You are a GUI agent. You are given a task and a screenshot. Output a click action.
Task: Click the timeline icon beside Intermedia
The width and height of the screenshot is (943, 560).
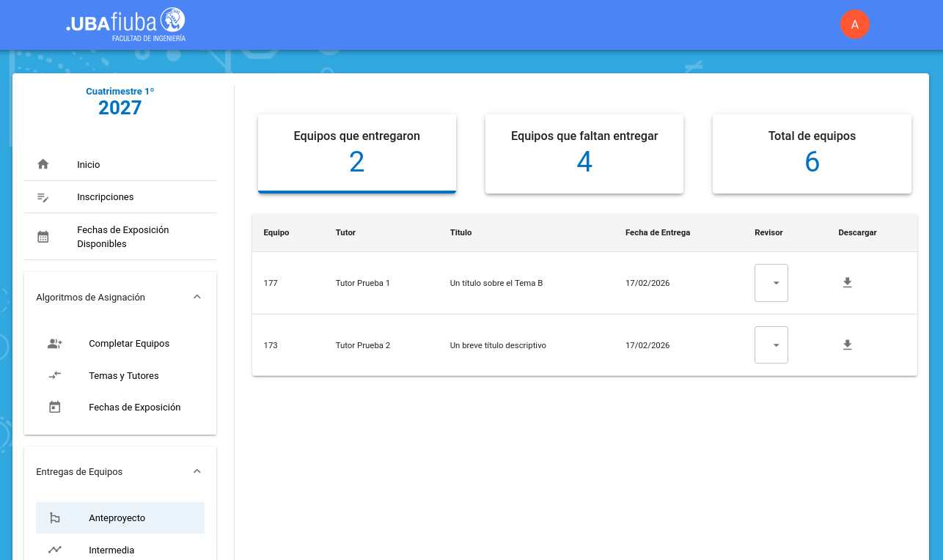point(55,550)
